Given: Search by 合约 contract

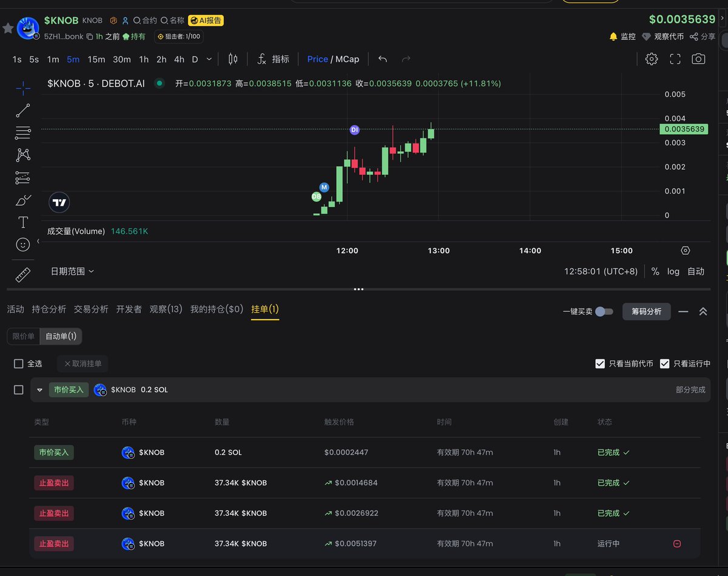Looking at the screenshot, I should [145, 21].
